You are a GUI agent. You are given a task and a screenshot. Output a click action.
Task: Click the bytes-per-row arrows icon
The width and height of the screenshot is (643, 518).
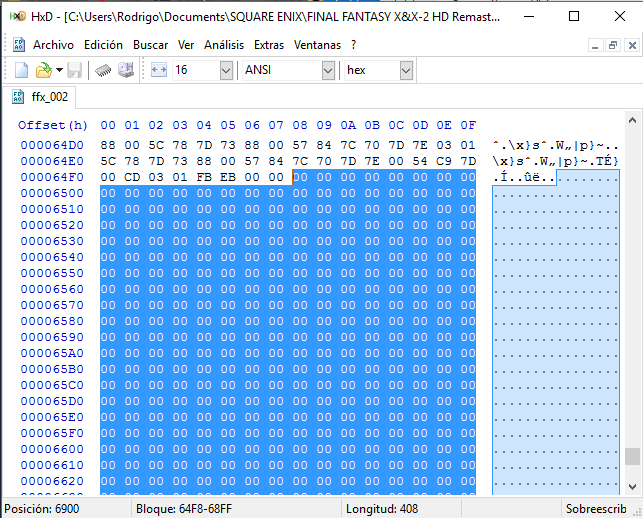[x=159, y=70]
